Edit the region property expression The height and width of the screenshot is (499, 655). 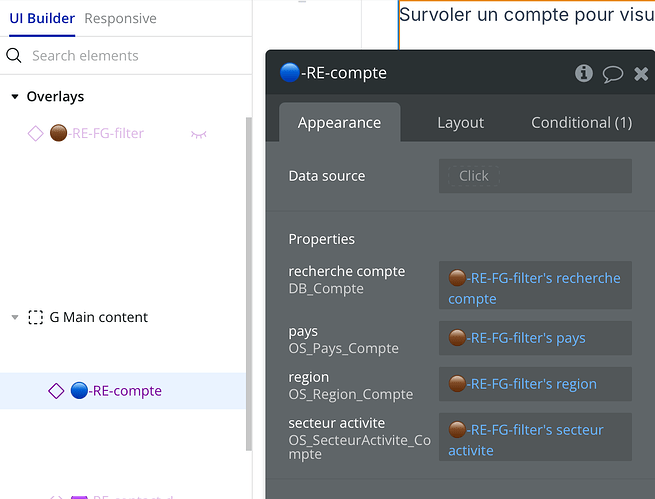coord(535,384)
